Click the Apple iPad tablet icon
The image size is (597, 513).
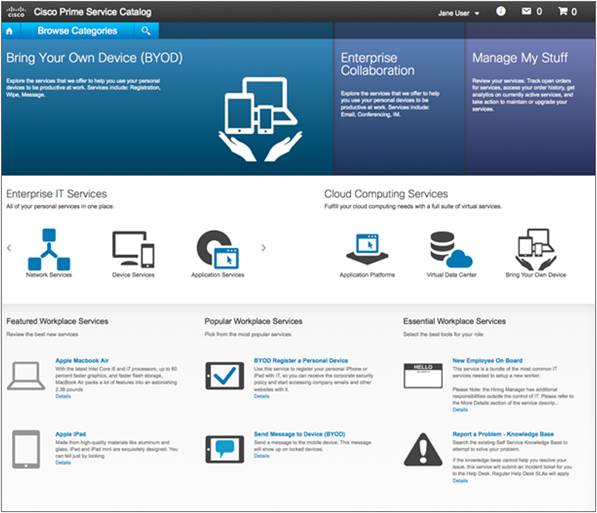pos(26,449)
